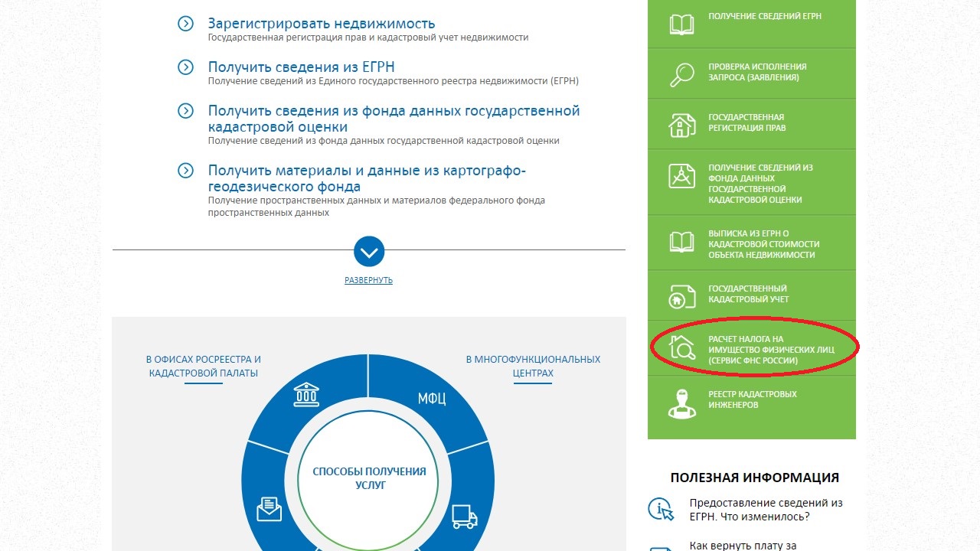Select Выписка из ЕГРН о кадастровой стоимости
Image resolution: width=980 pixels, height=551 pixels.
(x=762, y=244)
